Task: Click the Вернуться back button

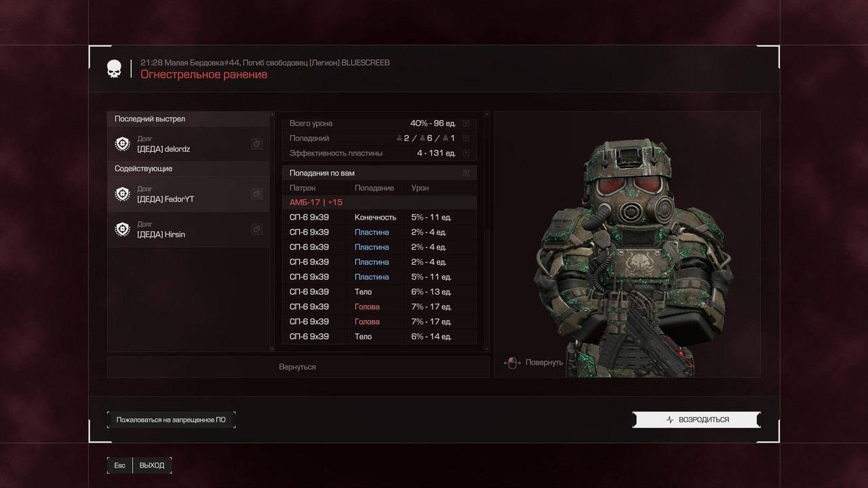Action: [x=298, y=367]
